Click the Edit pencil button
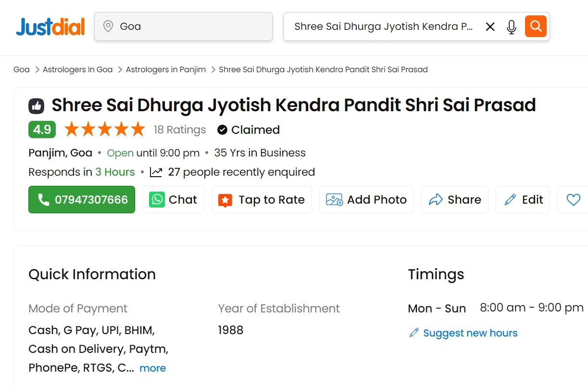 tap(523, 200)
